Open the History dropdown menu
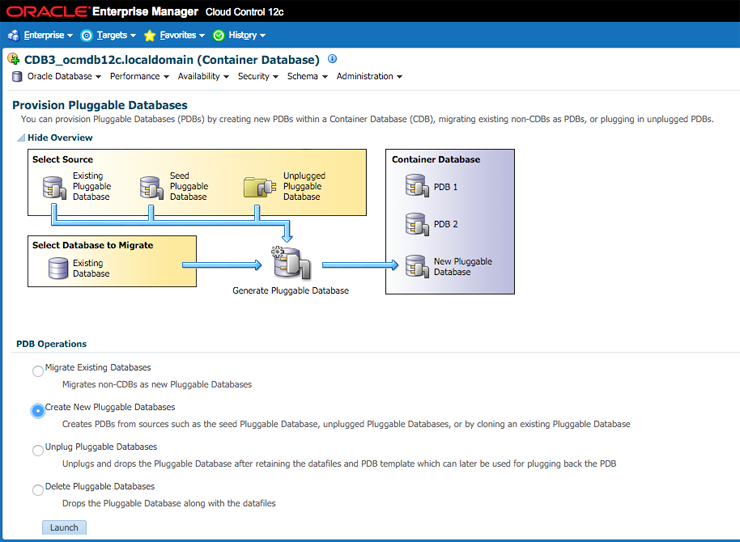This screenshot has width=740, height=542. coord(247,35)
